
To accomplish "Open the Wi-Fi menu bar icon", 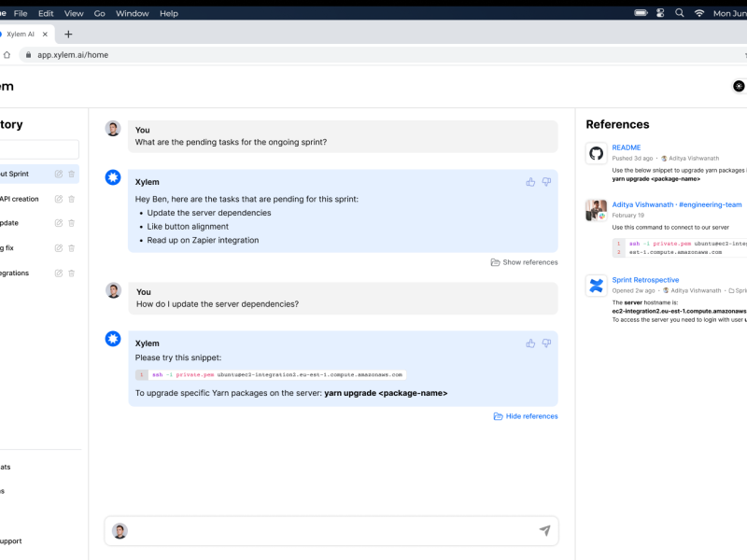I will [x=698, y=13].
